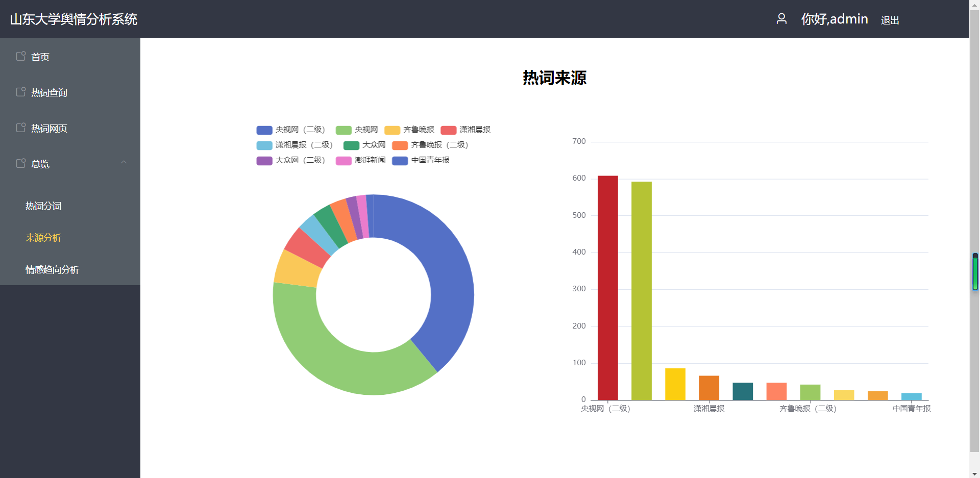980x478 pixels.
Task: Click the olive green second bar
Action: pos(641,291)
